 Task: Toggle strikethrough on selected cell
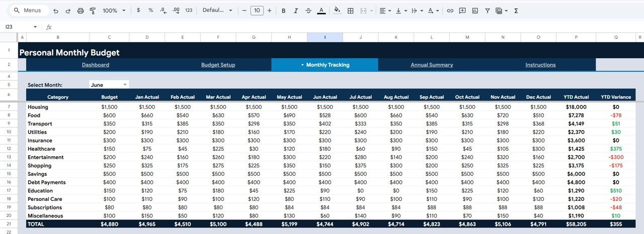click(x=308, y=11)
